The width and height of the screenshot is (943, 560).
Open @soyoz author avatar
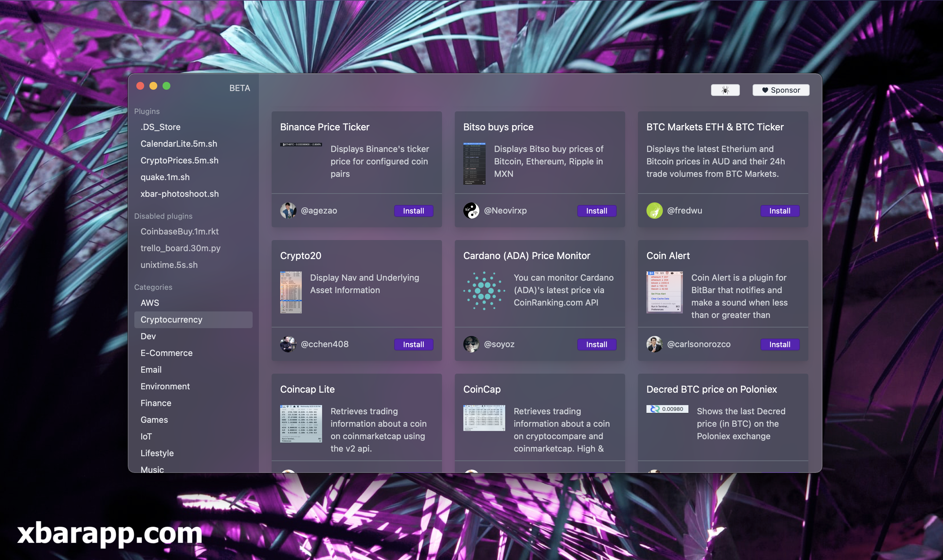[x=471, y=344]
